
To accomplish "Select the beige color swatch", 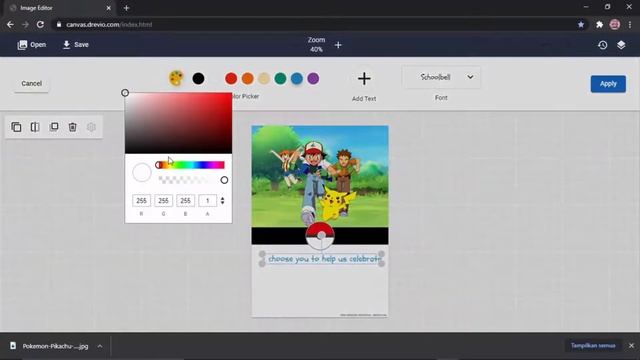I will pos(264,78).
